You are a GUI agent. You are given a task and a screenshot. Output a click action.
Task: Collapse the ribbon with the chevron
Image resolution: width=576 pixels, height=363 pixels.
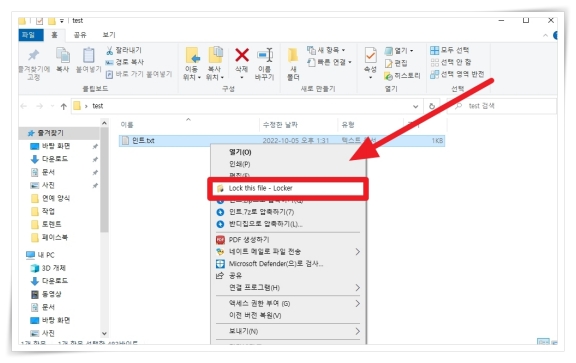tap(545, 35)
